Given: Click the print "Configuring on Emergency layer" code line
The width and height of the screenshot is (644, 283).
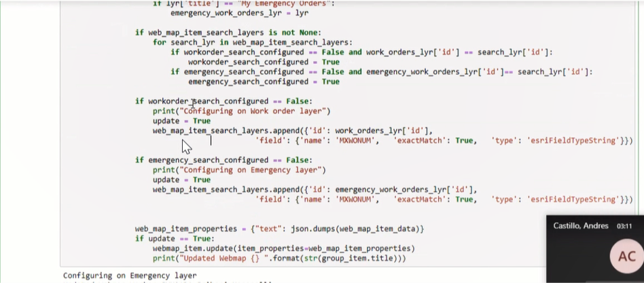Looking at the screenshot, I should 239,170.
